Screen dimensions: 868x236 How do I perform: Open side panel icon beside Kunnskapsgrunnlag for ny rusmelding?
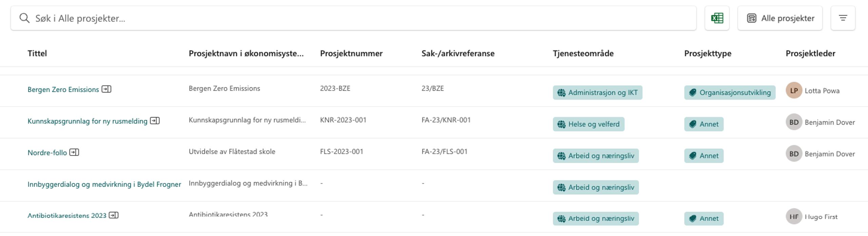click(155, 121)
